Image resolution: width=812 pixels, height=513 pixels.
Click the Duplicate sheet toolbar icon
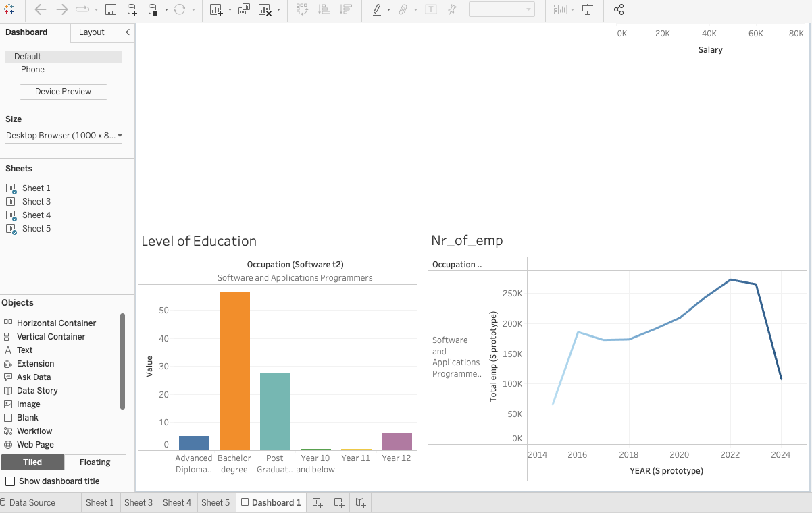point(245,9)
